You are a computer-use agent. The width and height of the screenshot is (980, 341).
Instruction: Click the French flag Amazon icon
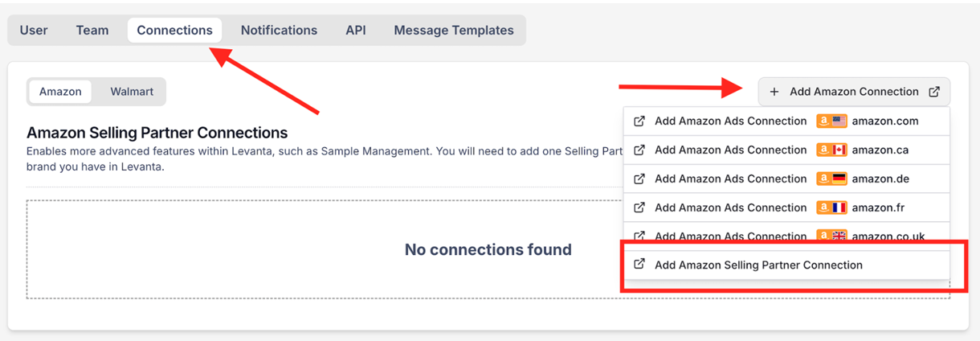point(832,208)
